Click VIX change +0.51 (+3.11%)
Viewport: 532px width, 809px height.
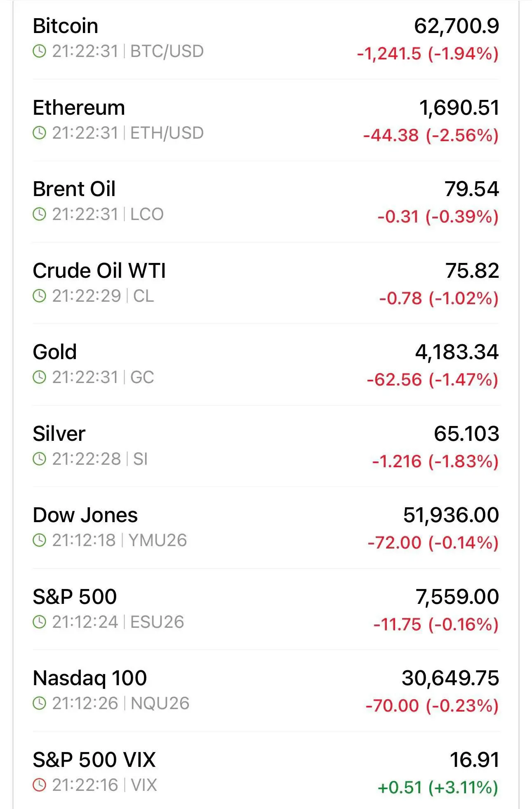pos(438,787)
